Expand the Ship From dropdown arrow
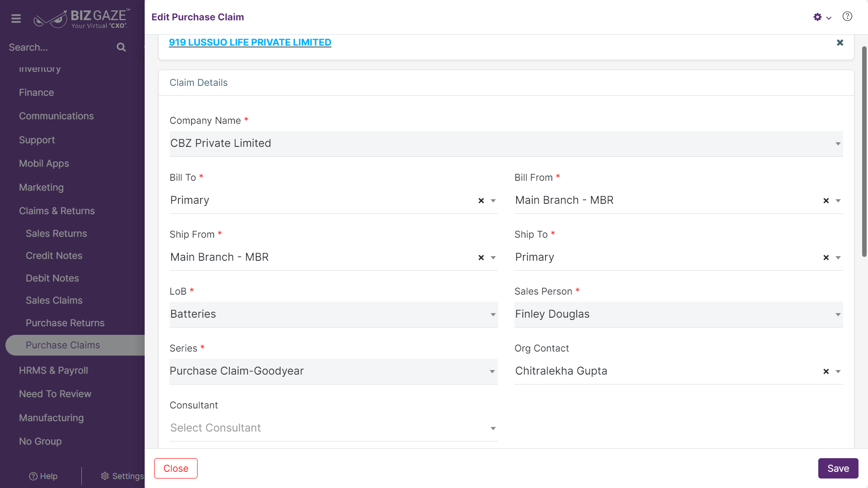Screen dimensions: 868x488 (493, 258)
